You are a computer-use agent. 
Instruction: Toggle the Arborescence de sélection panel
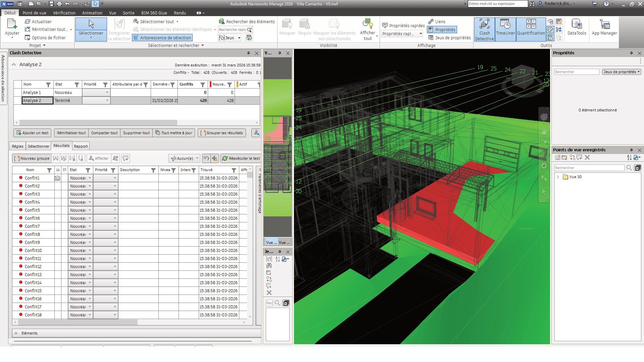click(162, 38)
